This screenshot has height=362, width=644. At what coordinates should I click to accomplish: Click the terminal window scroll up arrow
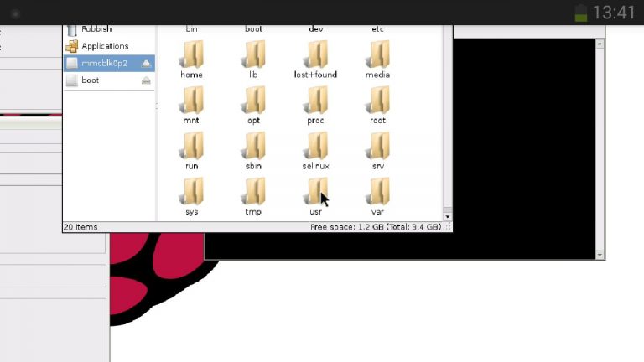pos(600,44)
